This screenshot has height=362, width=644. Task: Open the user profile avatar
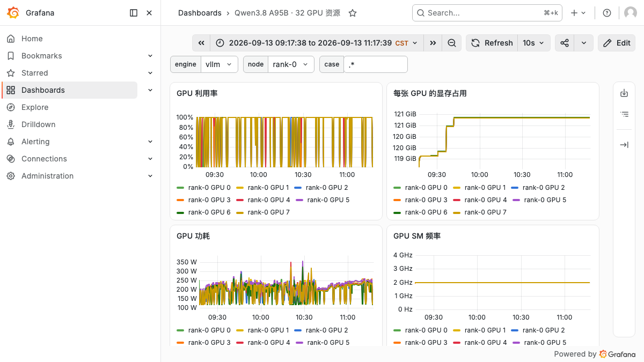click(x=631, y=13)
